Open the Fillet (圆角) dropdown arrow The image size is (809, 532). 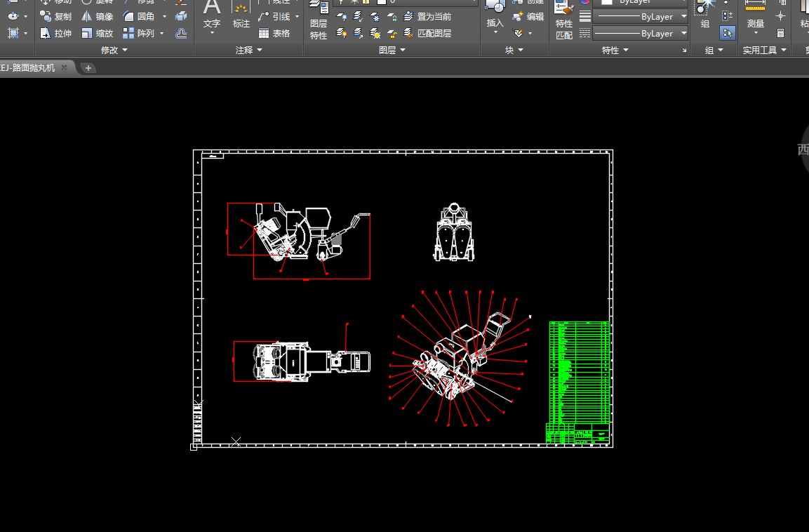click(x=165, y=17)
